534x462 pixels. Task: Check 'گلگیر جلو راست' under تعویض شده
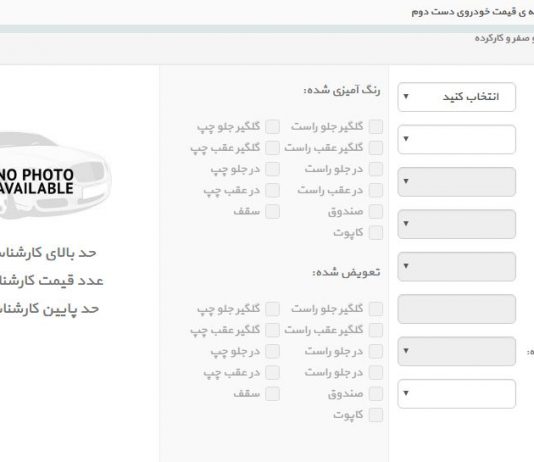tap(376, 309)
